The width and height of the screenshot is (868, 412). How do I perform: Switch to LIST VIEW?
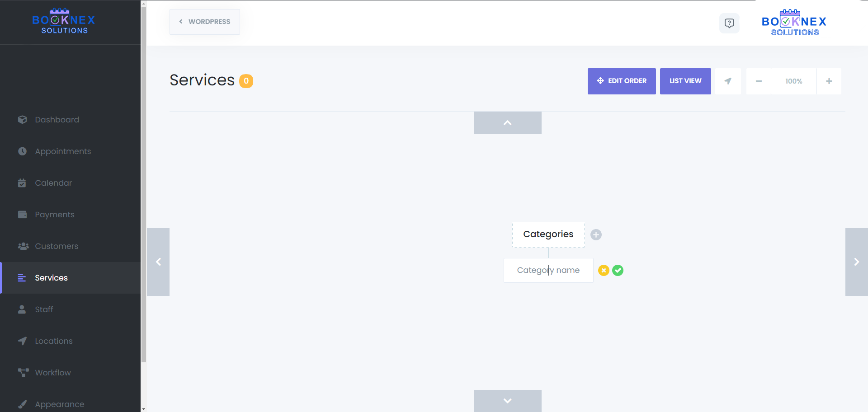(685, 81)
